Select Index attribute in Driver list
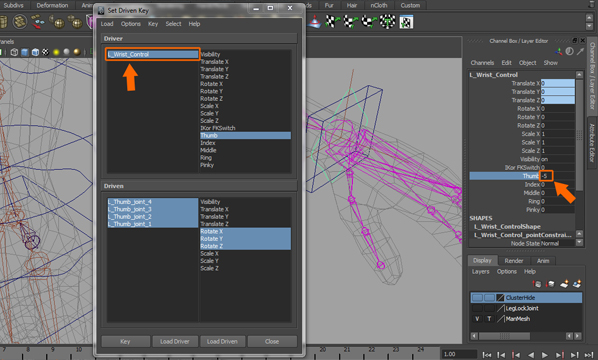 245,143
